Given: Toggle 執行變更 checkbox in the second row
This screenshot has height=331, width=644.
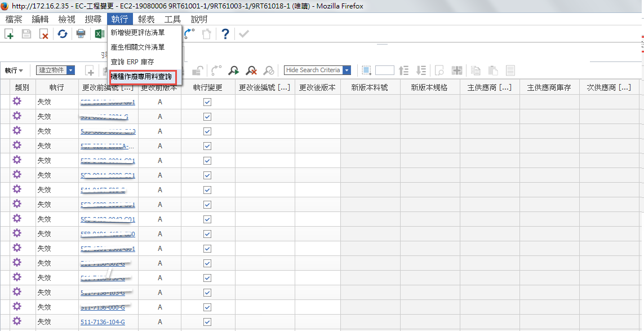Looking at the screenshot, I should 207,117.
